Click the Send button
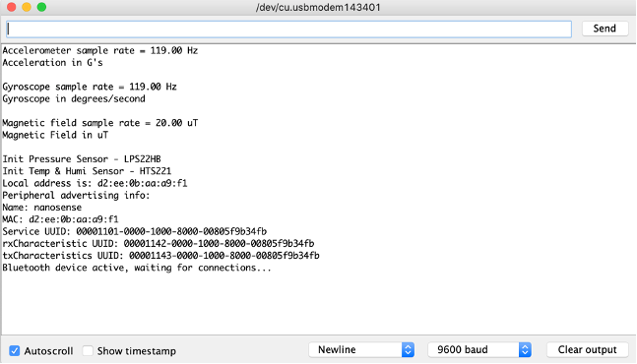637x364 pixels. tap(605, 29)
